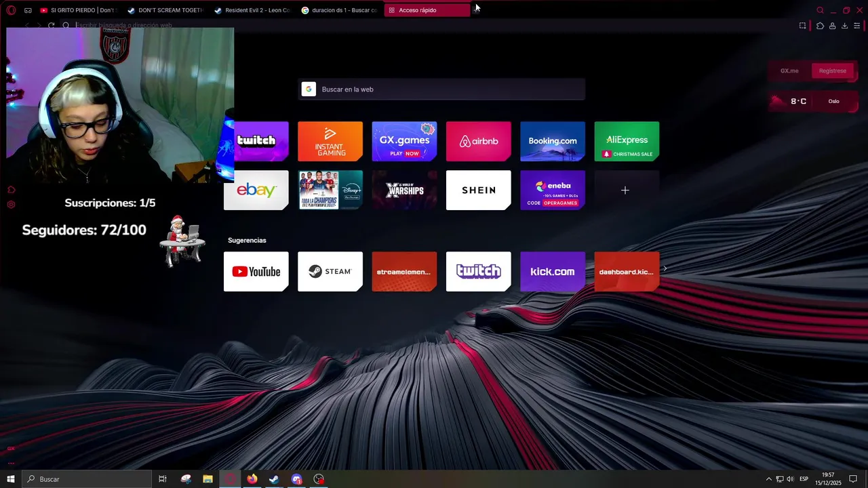Open the Windows notification center
This screenshot has width=868, height=488.
(853, 479)
